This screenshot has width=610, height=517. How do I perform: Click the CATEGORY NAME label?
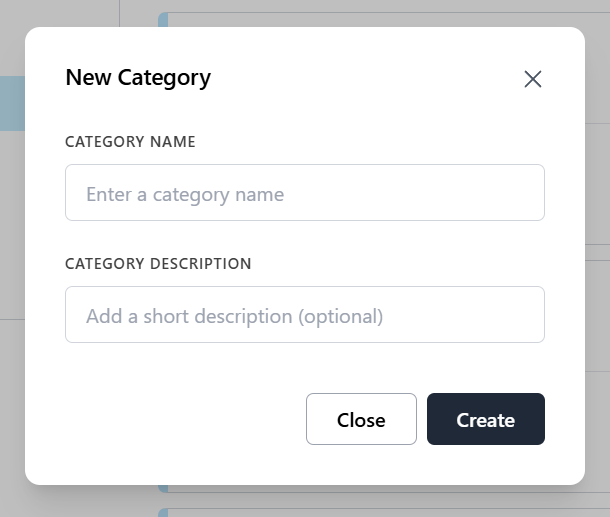(130, 142)
